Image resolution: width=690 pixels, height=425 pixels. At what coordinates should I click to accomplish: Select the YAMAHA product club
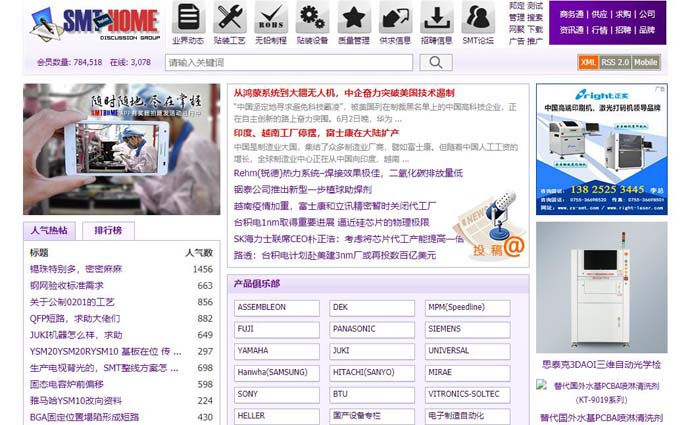click(277, 351)
